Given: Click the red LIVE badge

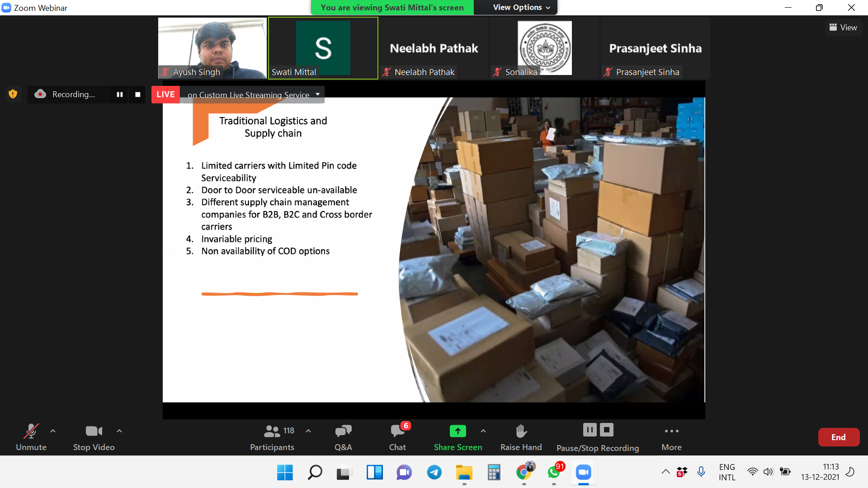Looking at the screenshot, I should tap(165, 94).
